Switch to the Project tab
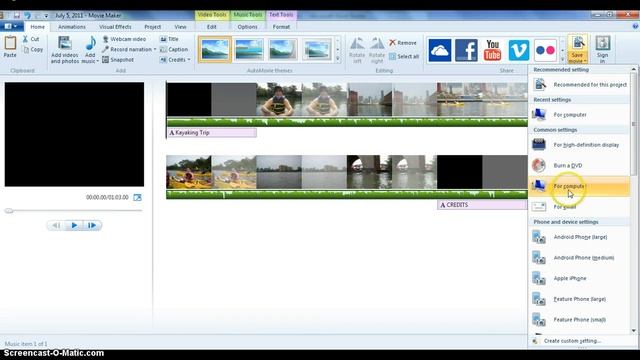Image resolution: width=640 pixels, height=360 pixels. click(x=153, y=27)
